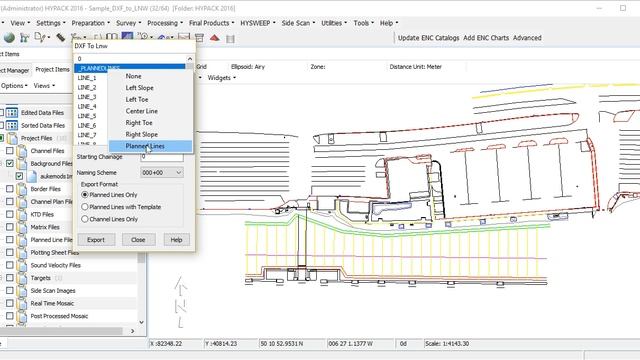Click the Help button in DXF dialog

coord(176,240)
